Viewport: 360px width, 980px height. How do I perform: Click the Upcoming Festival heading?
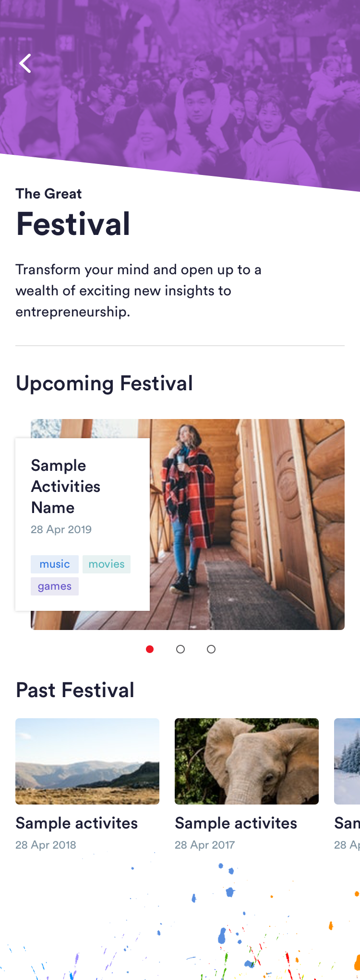click(105, 384)
